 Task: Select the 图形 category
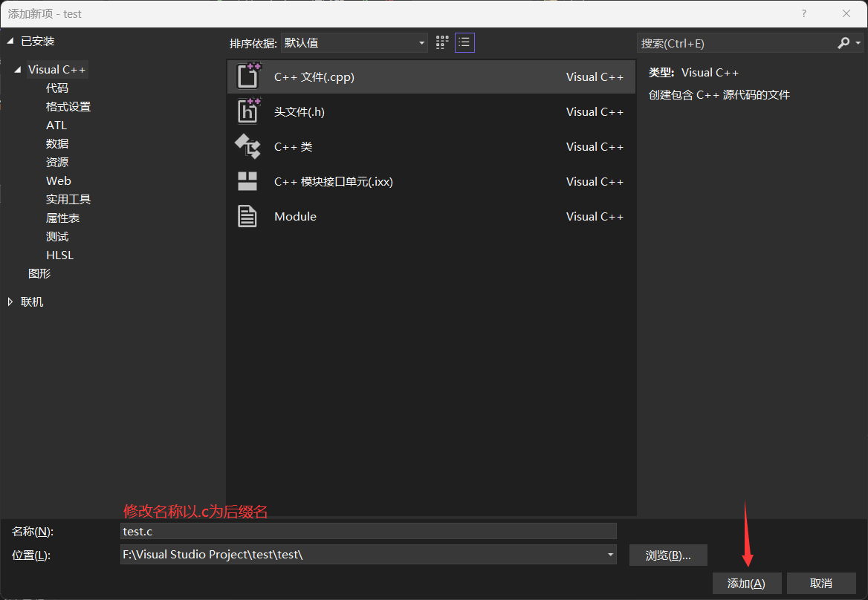pyautogui.click(x=39, y=273)
